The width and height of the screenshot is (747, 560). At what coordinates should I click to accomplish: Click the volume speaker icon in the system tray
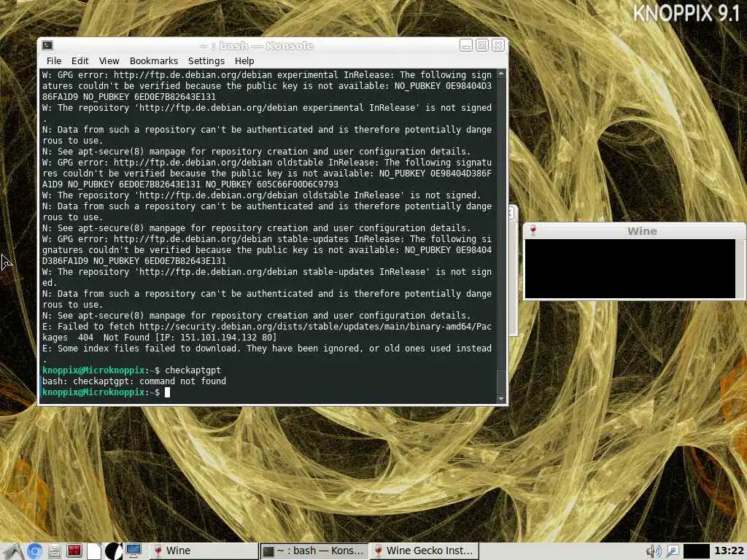click(x=653, y=551)
